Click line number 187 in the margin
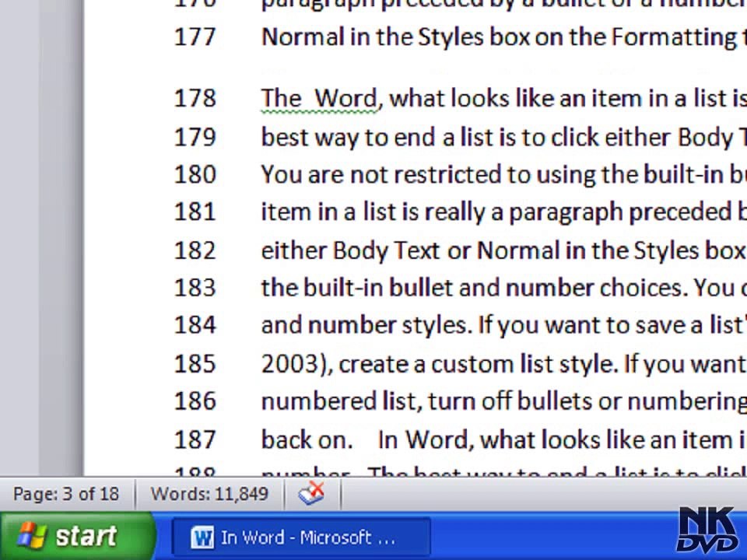747x560 pixels. tap(195, 440)
